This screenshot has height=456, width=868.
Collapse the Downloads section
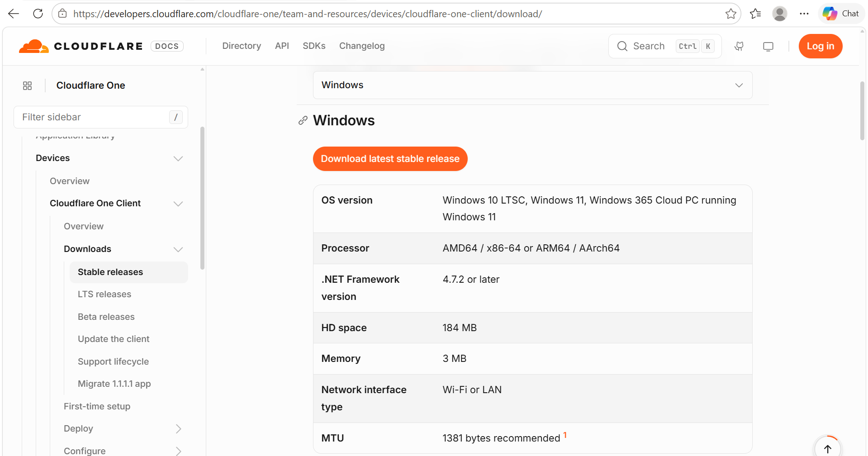[178, 249]
